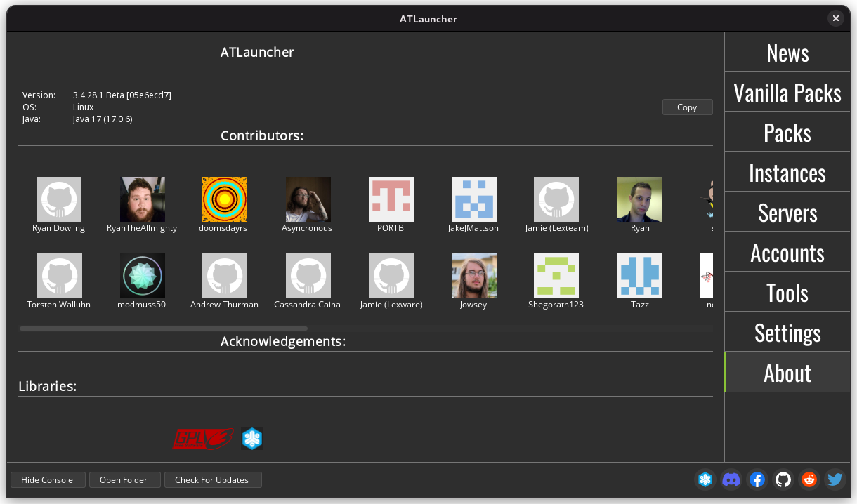
Task: Open the Facebook icon link
Action: point(757,479)
